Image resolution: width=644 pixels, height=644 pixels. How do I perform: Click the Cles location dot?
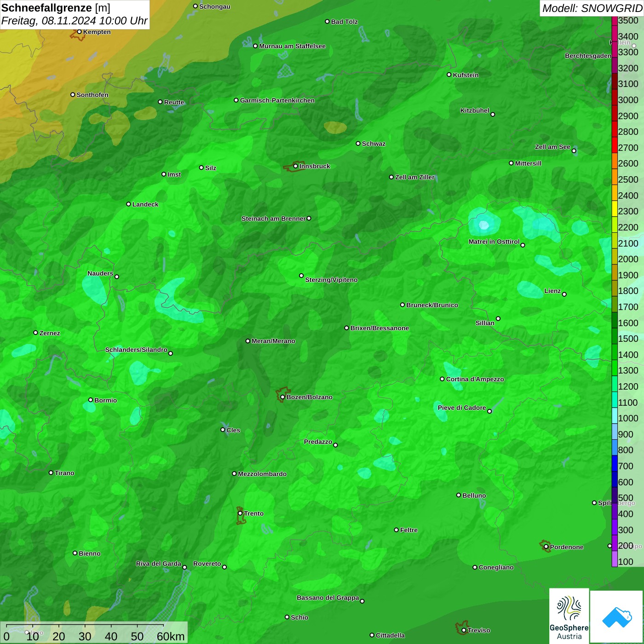(x=223, y=430)
